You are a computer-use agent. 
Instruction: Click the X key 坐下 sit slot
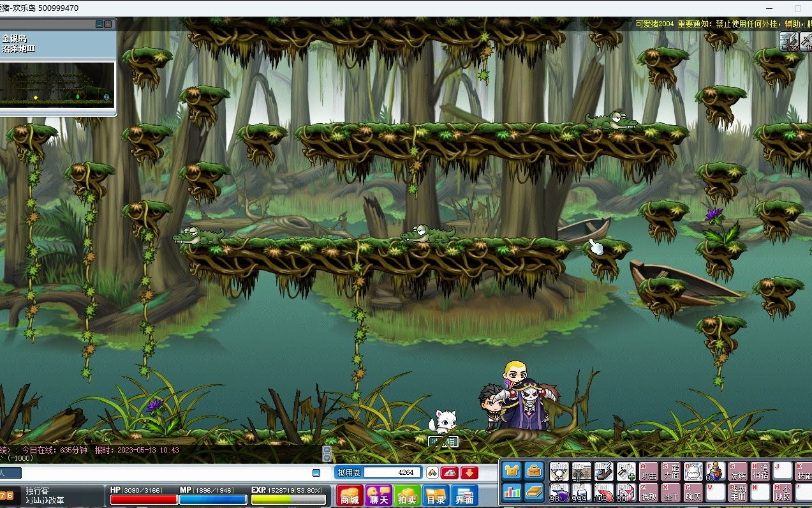tap(671, 492)
